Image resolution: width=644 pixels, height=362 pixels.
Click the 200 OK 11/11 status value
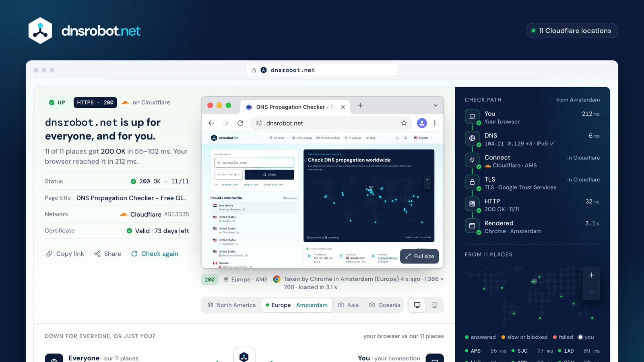tap(160, 181)
